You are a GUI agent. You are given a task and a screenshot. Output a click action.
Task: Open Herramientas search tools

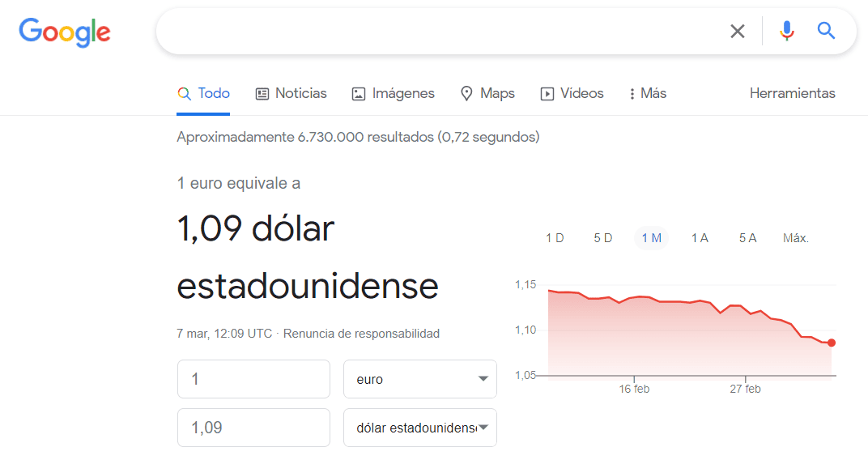click(792, 94)
